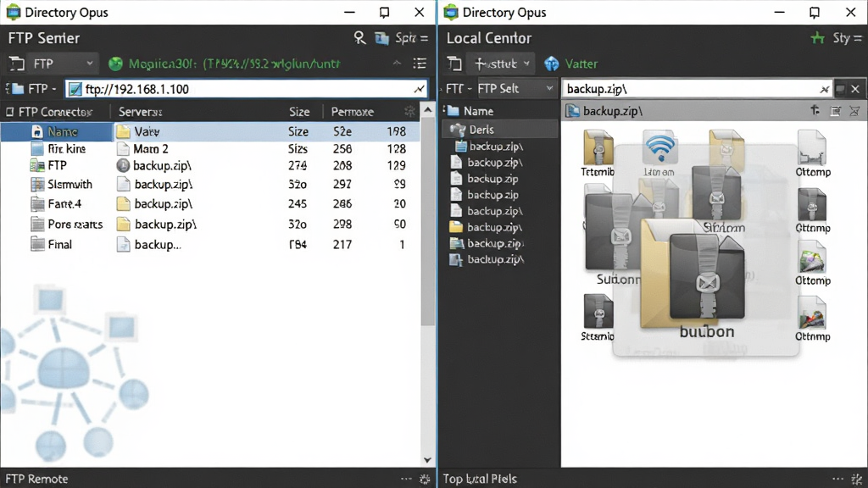The image size is (868, 488).
Task: Open the Fusttuk dropdown in right toolbar
Action: (x=502, y=64)
